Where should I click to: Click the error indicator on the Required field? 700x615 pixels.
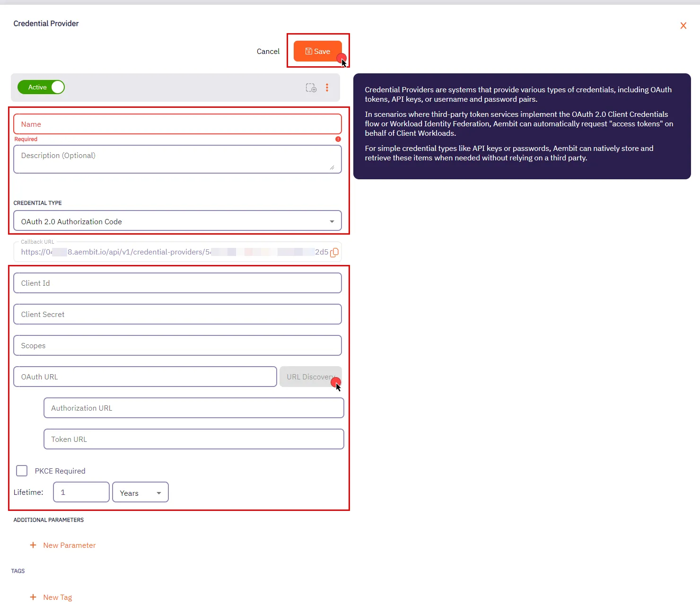point(338,139)
